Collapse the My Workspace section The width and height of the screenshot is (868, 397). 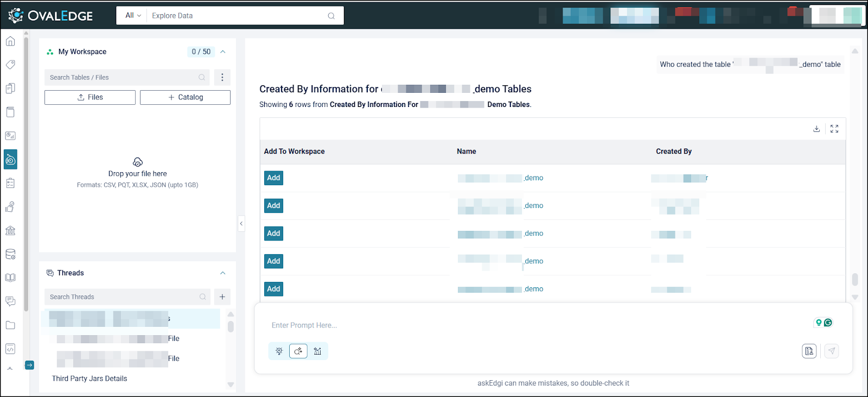click(223, 52)
